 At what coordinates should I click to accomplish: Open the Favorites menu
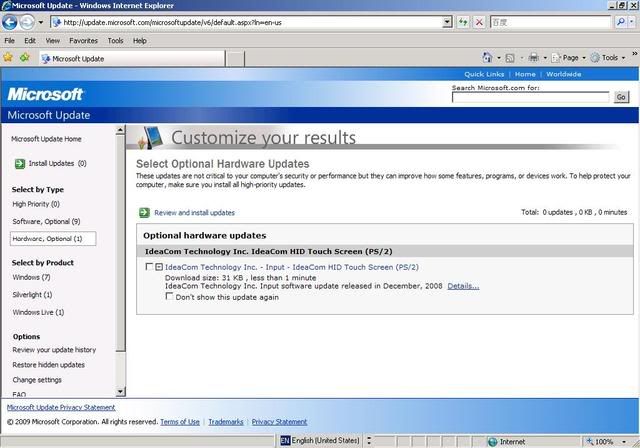point(83,40)
